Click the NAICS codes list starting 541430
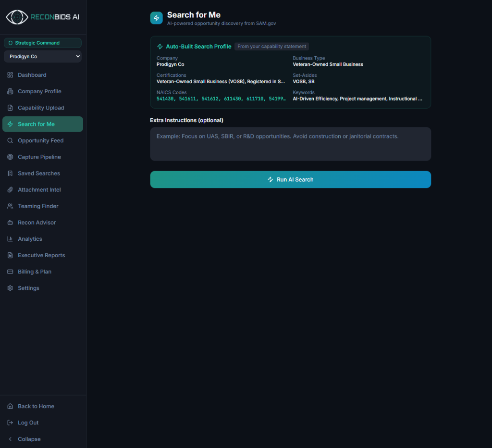Image resolution: width=492 pixels, height=448 pixels. click(x=221, y=99)
